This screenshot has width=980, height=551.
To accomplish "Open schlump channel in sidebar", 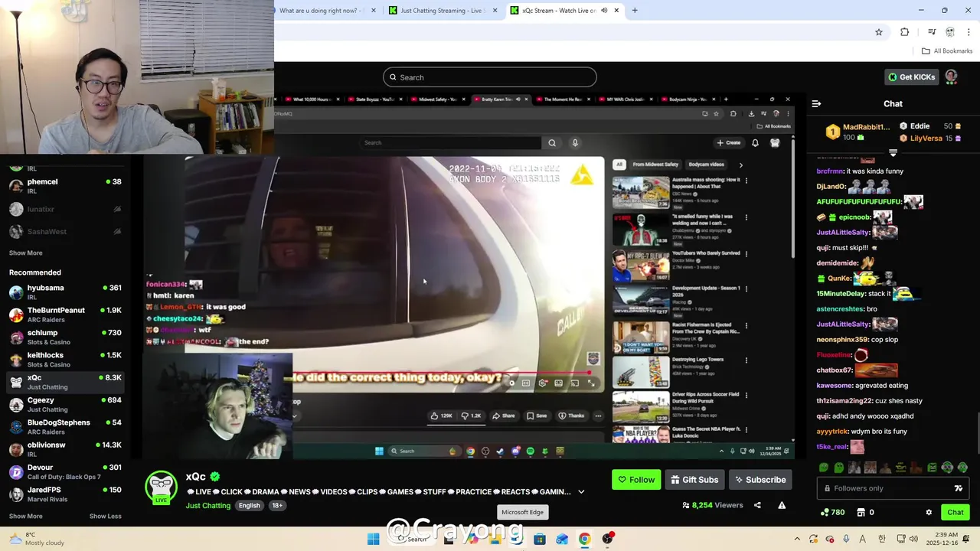I will tap(66, 337).
